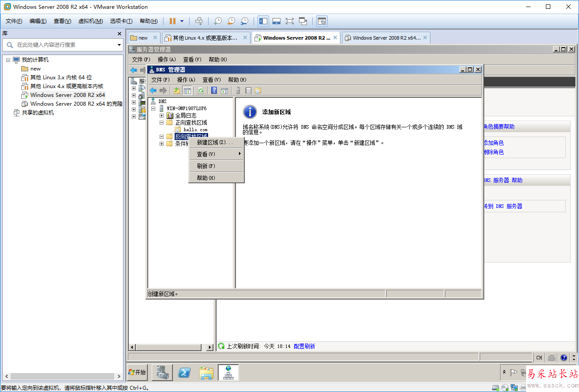Image resolution: width=579 pixels, height=392 pixels.
Task: Take a snapshot of the virtual machine
Action: [x=218, y=21]
